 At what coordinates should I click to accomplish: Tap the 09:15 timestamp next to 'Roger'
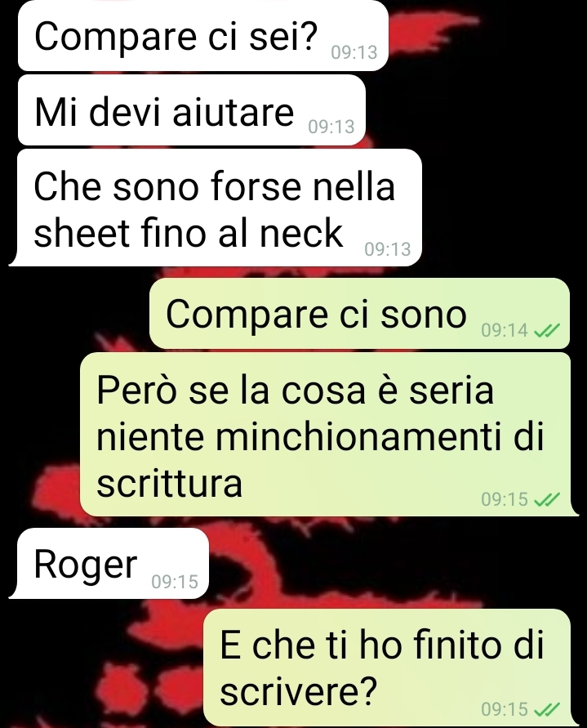pos(175,581)
